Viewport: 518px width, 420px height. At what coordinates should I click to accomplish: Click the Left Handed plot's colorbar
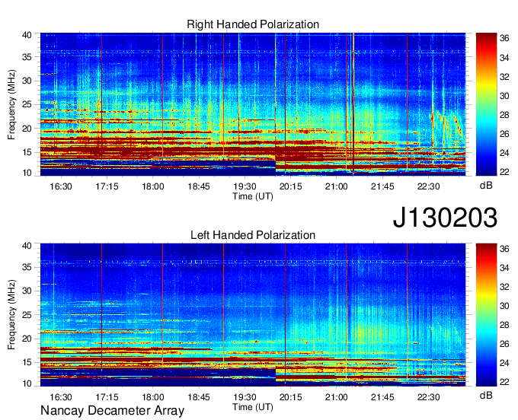pos(486,315)
